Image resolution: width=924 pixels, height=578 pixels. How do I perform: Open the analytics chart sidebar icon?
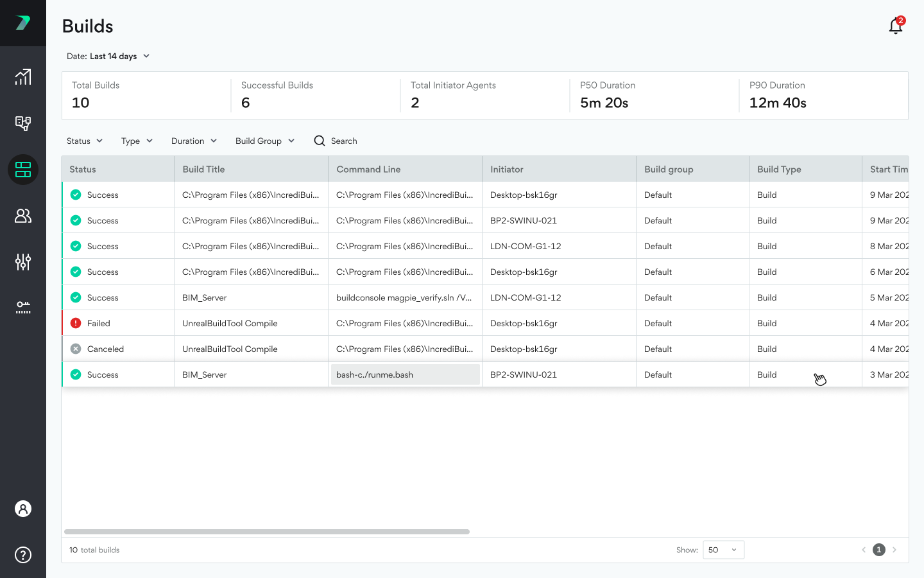click(x=23, y=77)
